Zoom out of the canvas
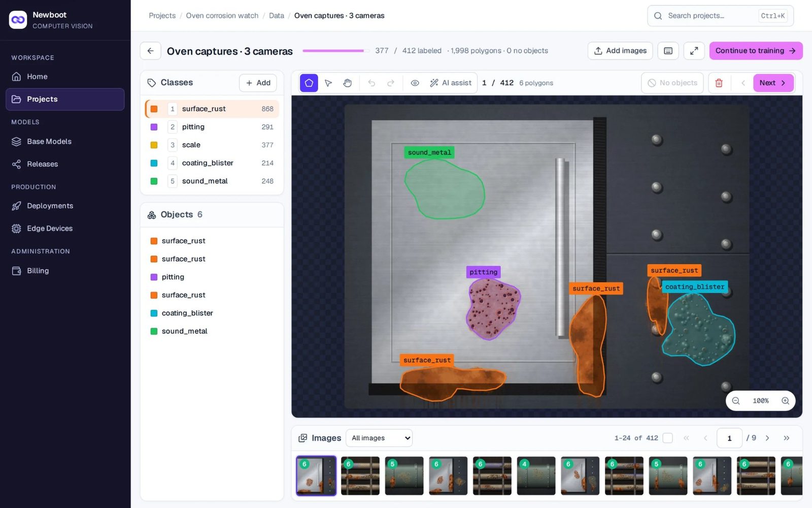812x508 pixels. [736, 401]
